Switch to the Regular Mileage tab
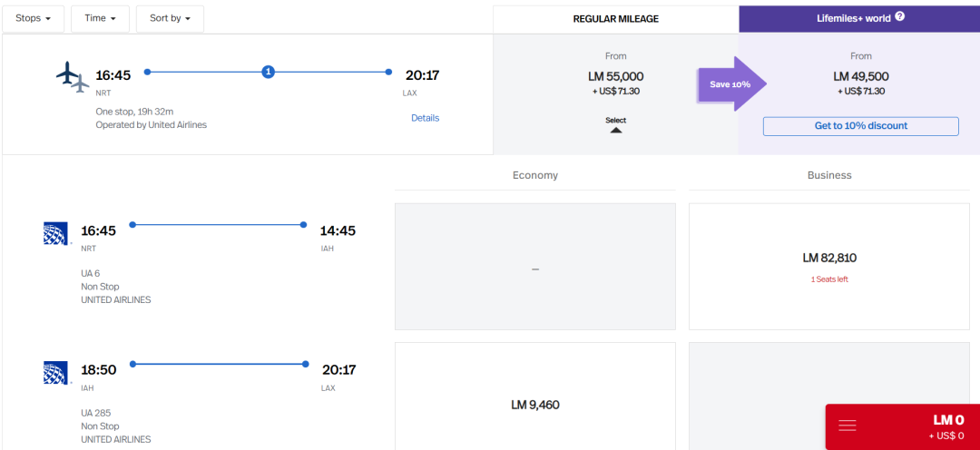The height and width of the screenshot is (450, 980). 615,18
